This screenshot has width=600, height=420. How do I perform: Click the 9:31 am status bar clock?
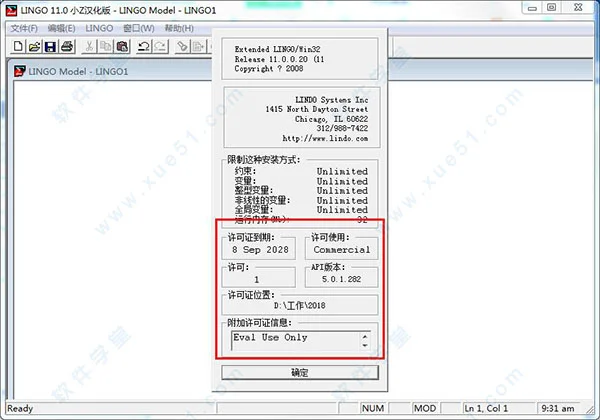pos(558,409)
